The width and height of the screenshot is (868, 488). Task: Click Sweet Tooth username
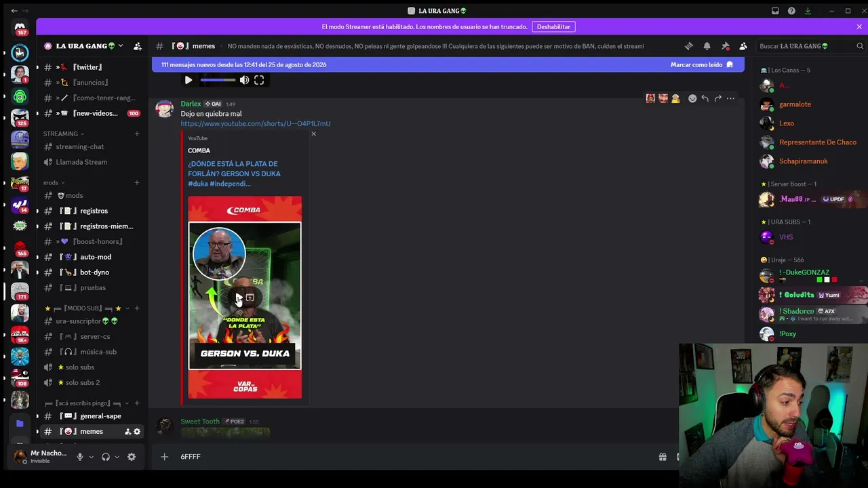pyautogui.click(x=200, y=422)
